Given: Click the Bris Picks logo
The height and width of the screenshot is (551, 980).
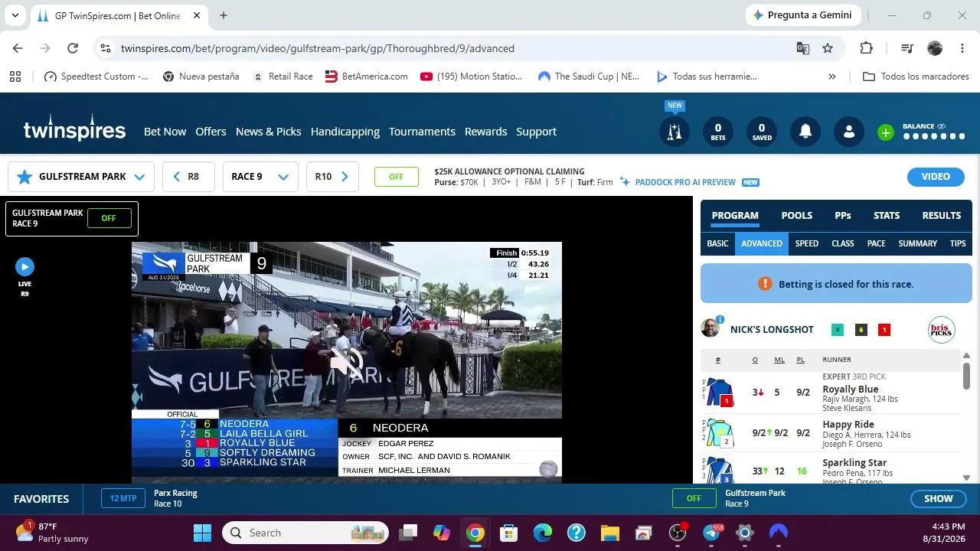Looking at the screenshot, I should (941, 330).
